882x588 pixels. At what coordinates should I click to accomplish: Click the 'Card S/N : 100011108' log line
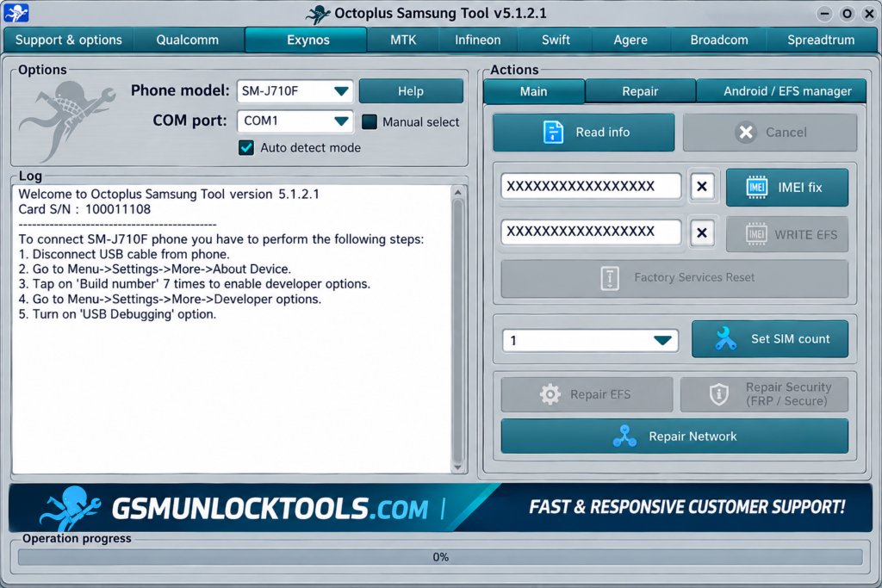coord(84,209)
